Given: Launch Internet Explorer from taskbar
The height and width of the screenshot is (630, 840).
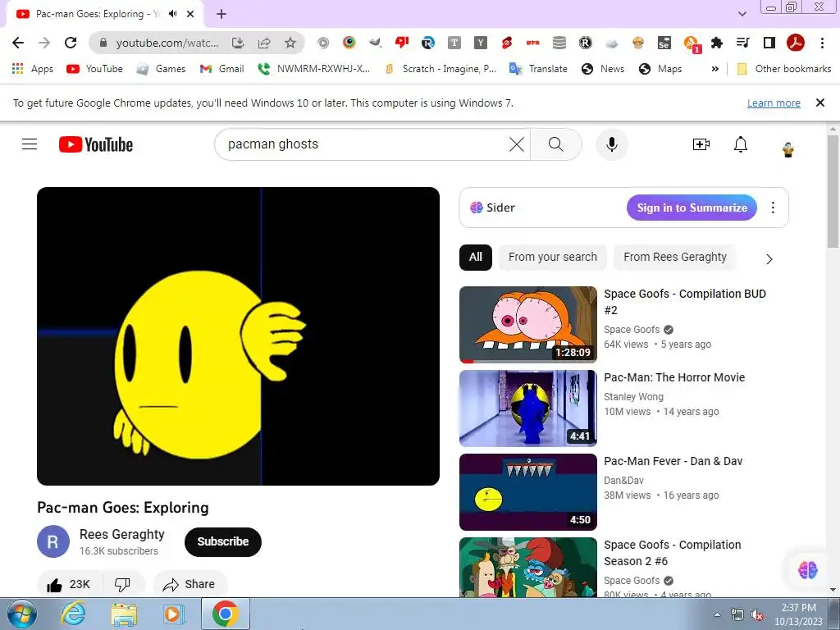Looking at the screenshot, I should [x=73, y=614].
